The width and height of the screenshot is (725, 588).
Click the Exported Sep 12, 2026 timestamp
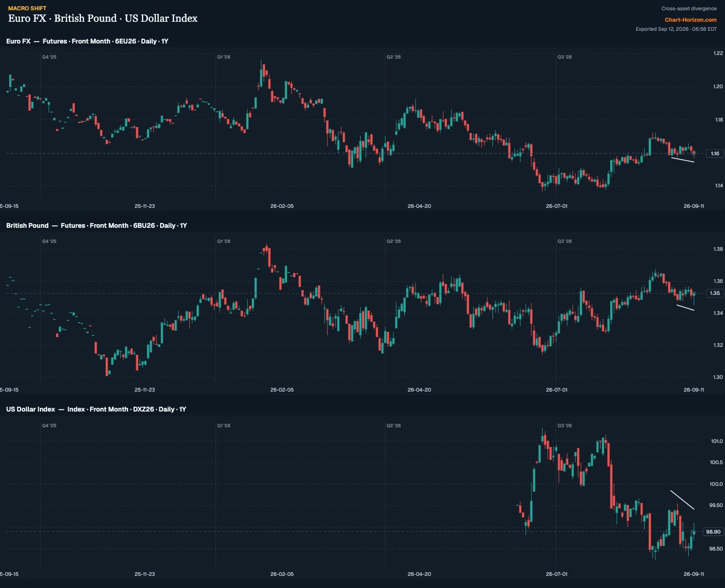(x=677, y=29)
